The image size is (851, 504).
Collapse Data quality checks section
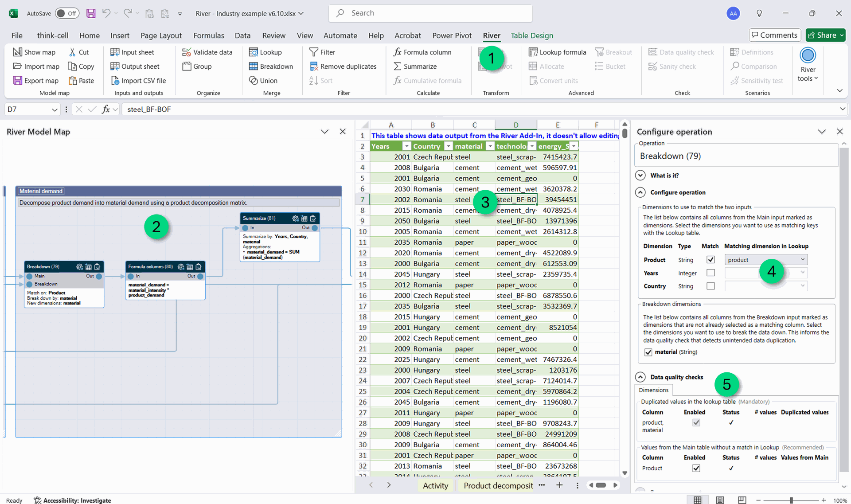coord(640,377)
